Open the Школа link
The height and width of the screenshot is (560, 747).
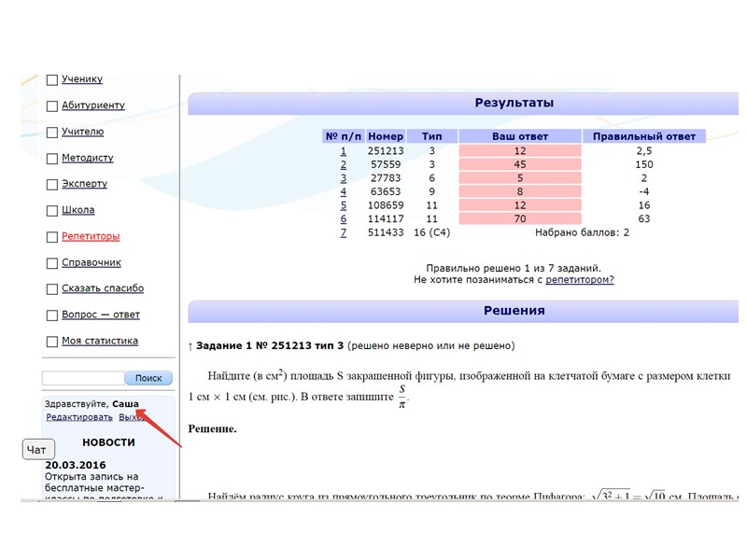[x=78, y=210]
